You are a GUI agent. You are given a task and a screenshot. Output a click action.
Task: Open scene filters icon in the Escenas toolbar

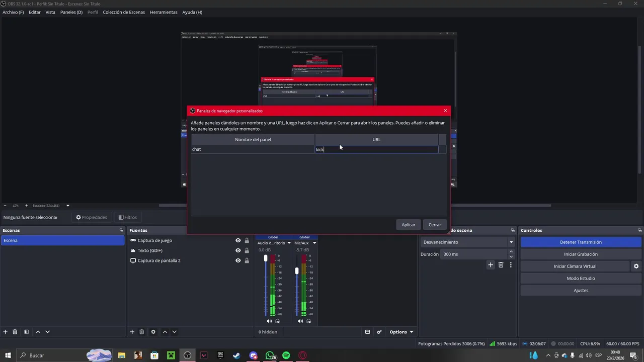[26, 332]
